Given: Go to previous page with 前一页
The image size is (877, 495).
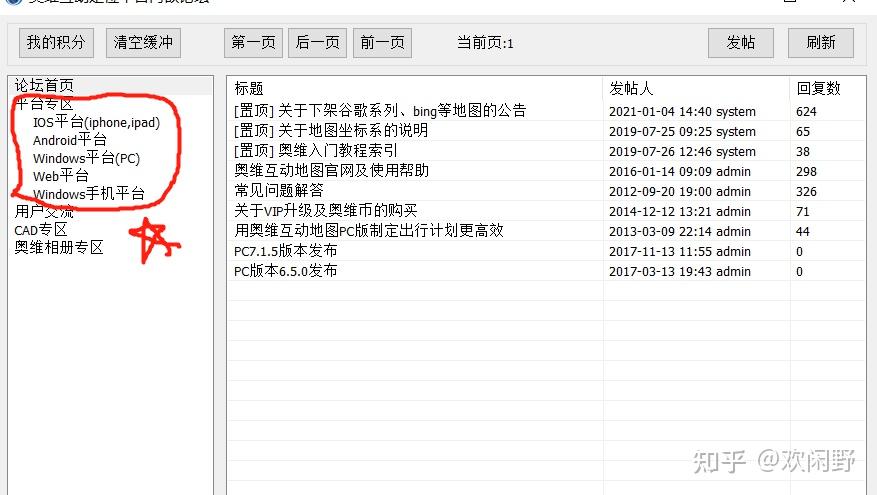Looking at the screenshot, I should pyautogui.click(x=382, y=43).
